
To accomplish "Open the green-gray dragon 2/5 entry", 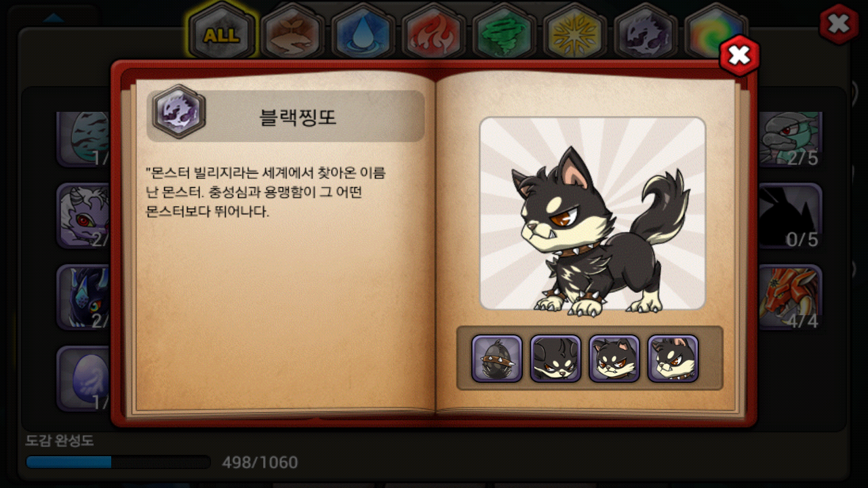I will pos(790,139).
